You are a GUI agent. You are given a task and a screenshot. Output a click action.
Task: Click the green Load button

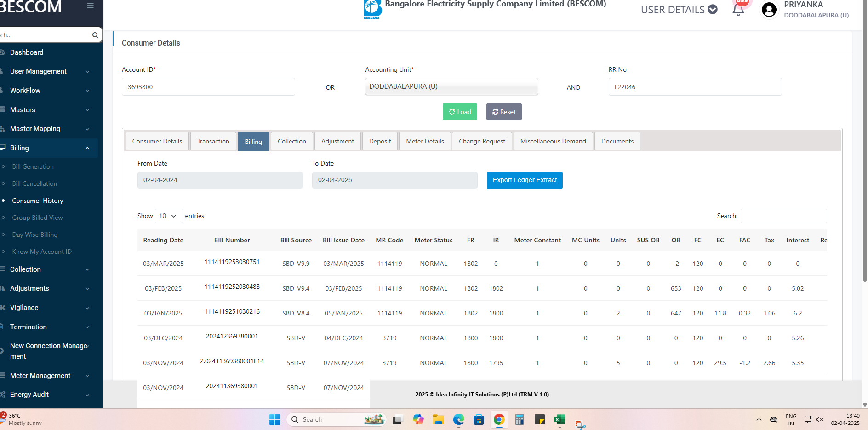460,112
